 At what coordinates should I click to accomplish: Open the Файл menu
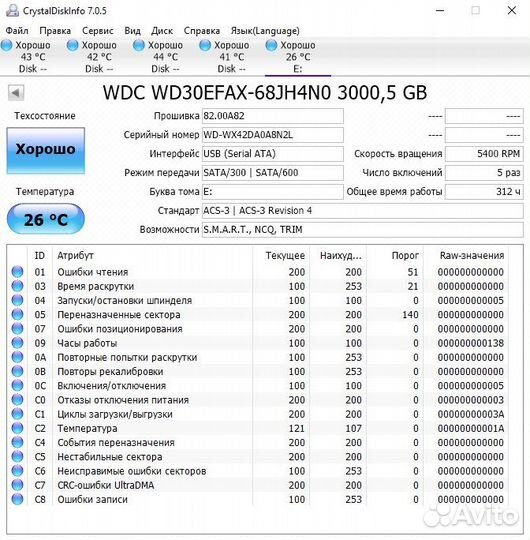(17, 31)
